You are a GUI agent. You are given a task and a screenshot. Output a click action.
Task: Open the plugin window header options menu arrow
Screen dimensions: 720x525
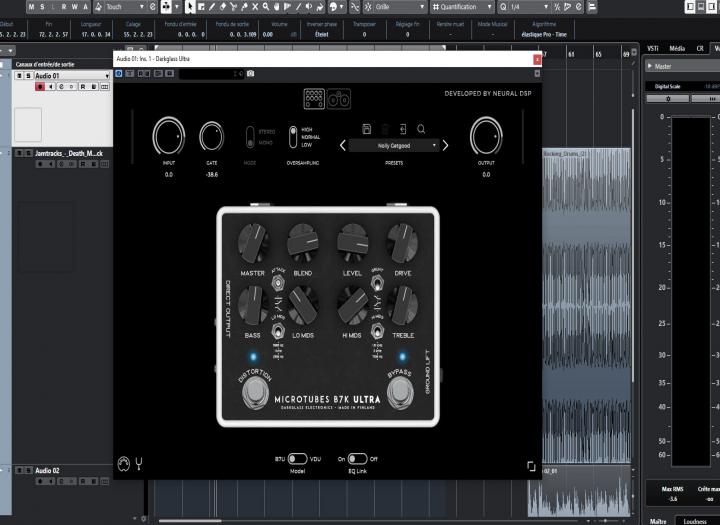(x=537, y=73)
